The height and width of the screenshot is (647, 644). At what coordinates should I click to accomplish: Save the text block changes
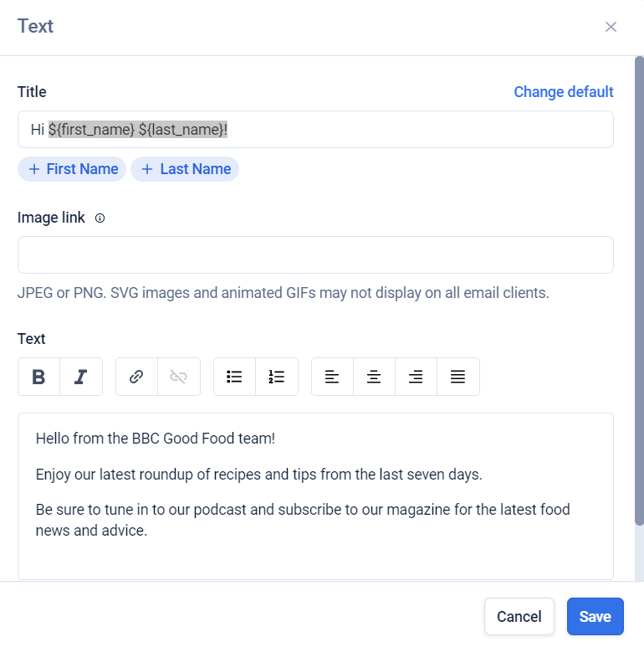click(595, 617)
